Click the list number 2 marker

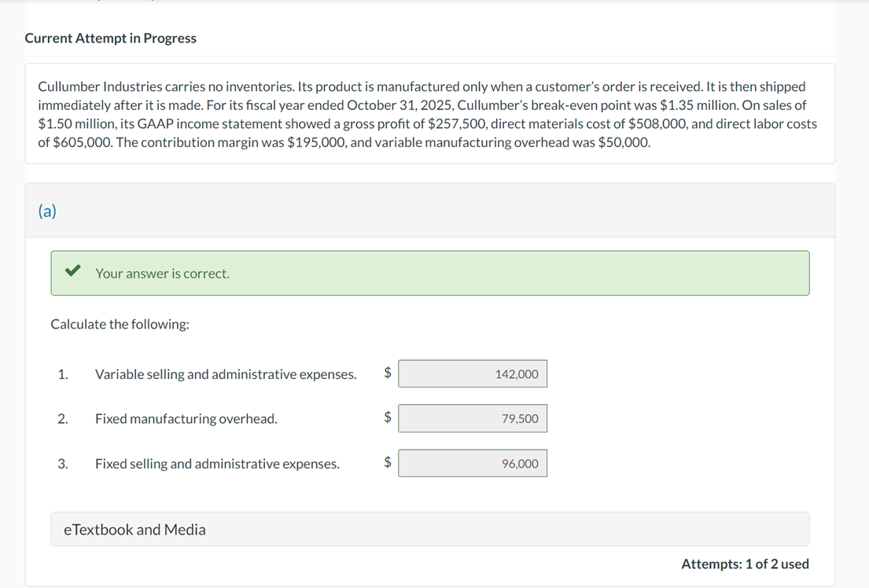pyautogui.click(x=62, y=419)
